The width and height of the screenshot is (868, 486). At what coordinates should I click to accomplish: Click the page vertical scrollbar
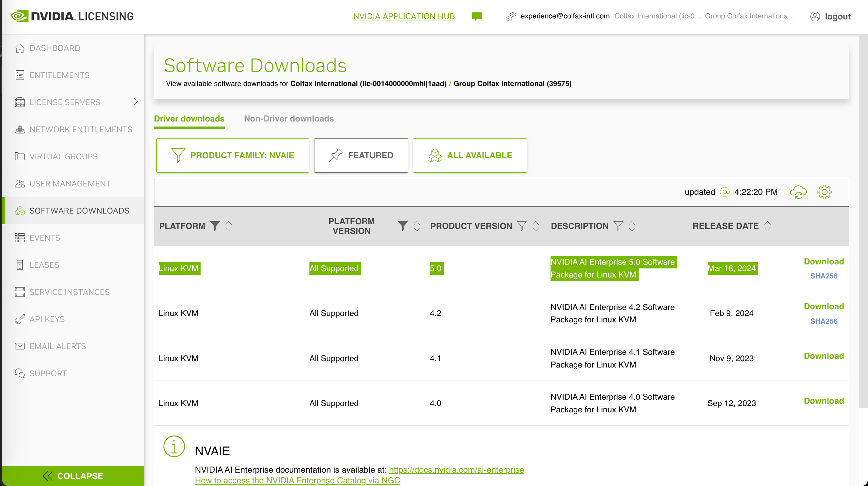pyautogui.click(x=863, y=221)
